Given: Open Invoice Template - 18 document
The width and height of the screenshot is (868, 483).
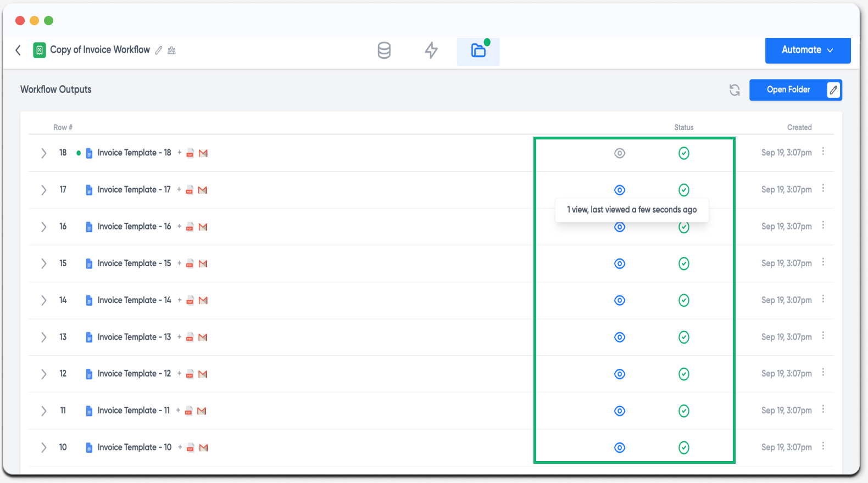Looking at the screenshot, I should pyautogui.click(x=134, y=153).
